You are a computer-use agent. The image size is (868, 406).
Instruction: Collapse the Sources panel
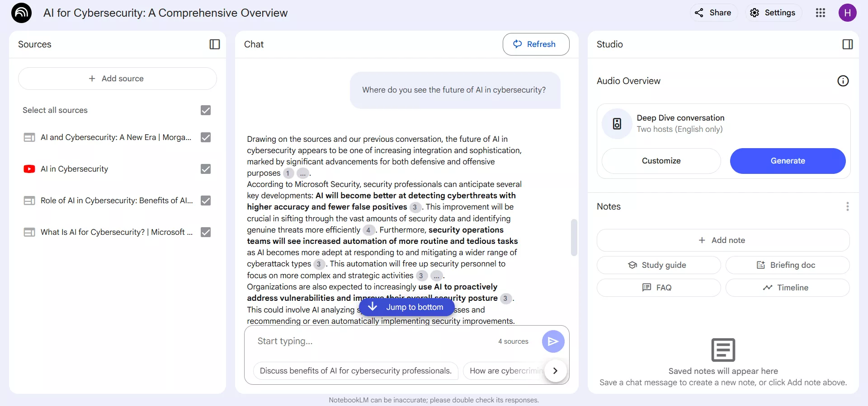pos(215,44)
